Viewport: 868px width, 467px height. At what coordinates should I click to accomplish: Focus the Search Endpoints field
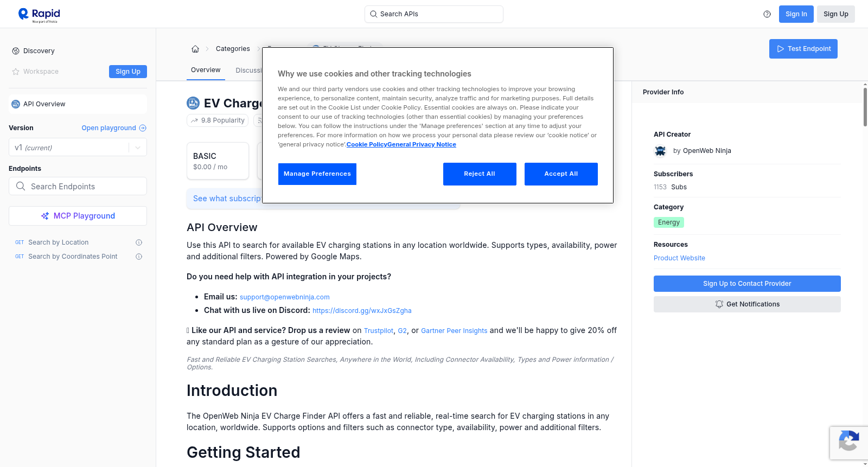point(78,186)
